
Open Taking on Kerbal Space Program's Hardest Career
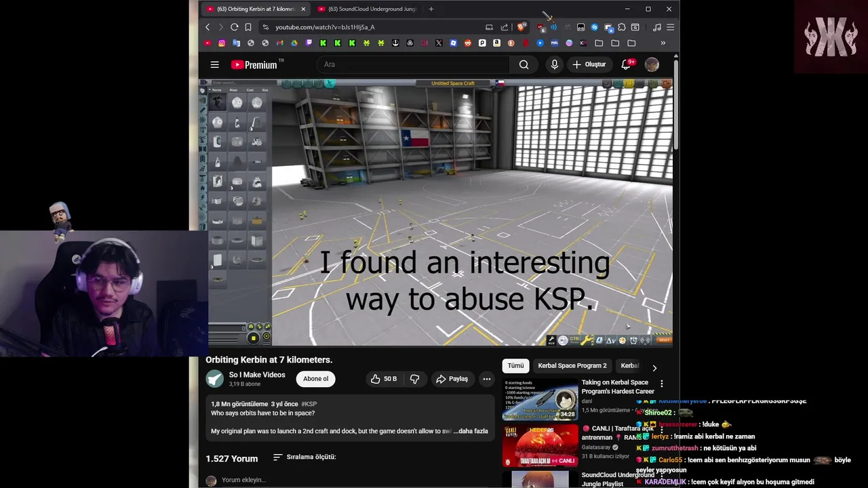click(618, 386)
